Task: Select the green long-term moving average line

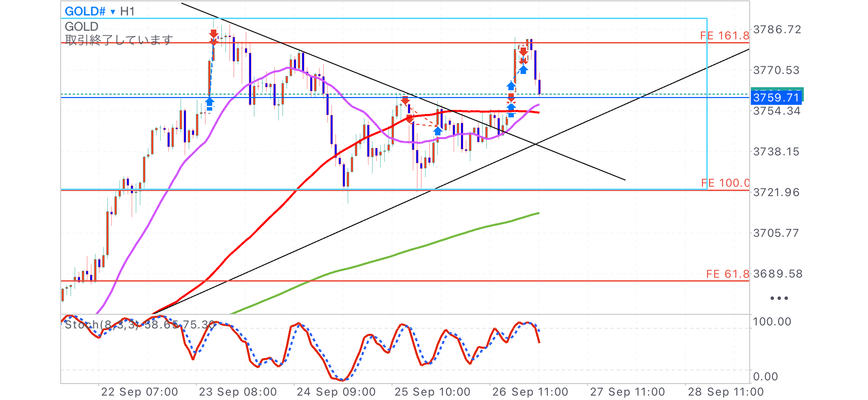Action: 408,250
